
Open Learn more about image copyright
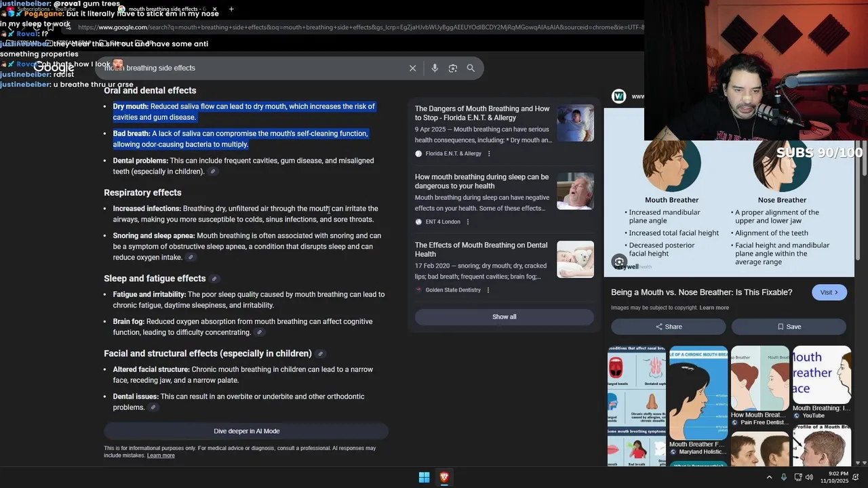[714, 308]
